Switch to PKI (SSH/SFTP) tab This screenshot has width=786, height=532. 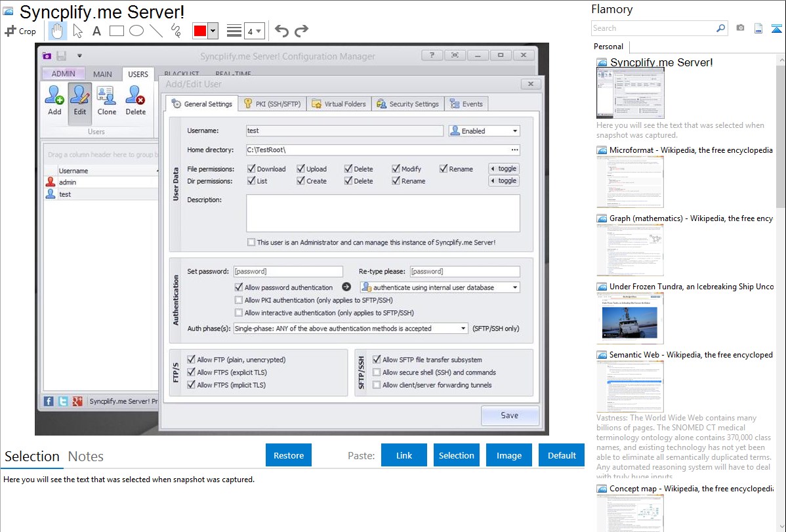[272, 104]
